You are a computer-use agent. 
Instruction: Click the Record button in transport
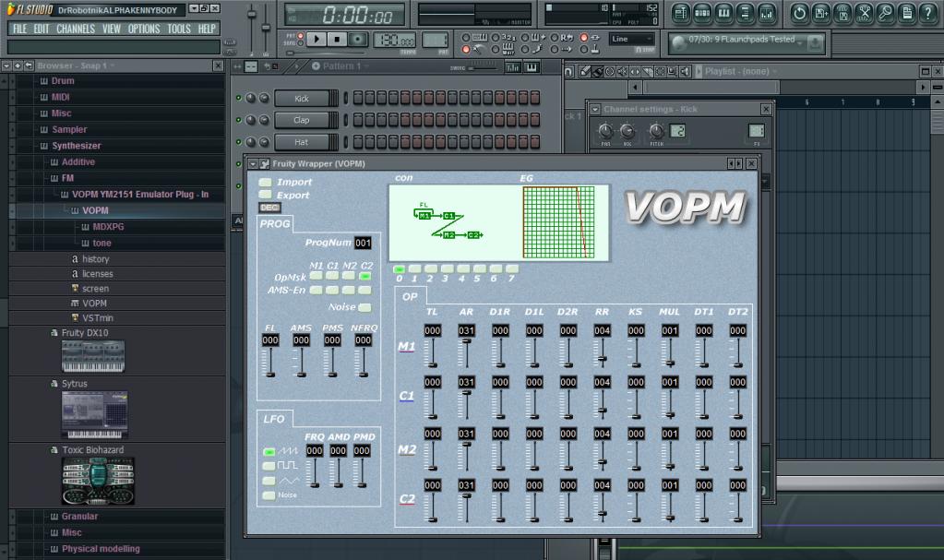point(358,40)
